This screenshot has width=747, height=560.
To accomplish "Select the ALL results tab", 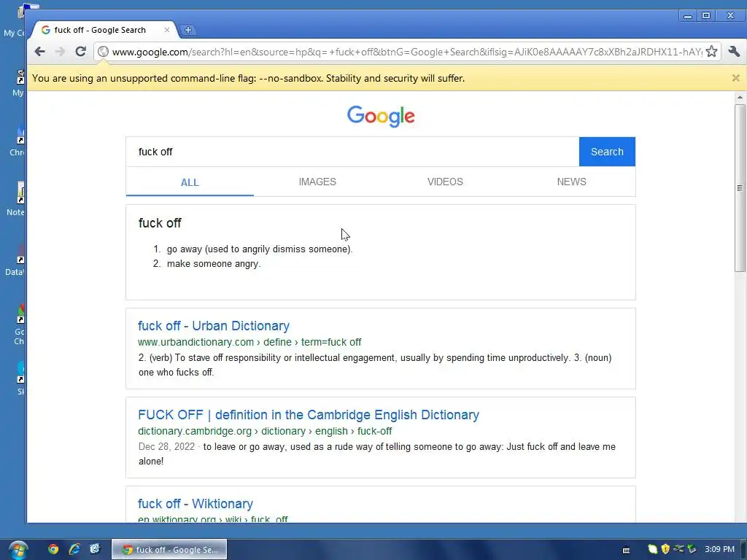I will [190, 182].
